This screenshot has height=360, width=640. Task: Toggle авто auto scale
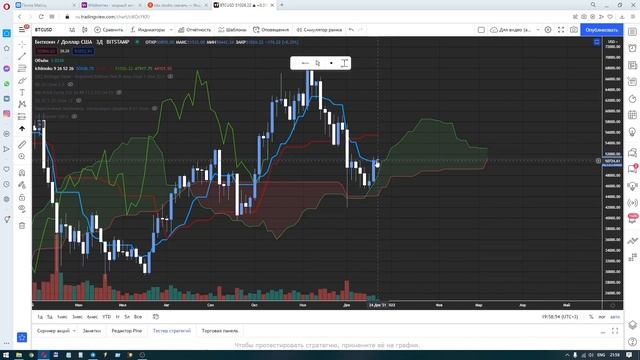pyautogui.click(x=615, y=317)
